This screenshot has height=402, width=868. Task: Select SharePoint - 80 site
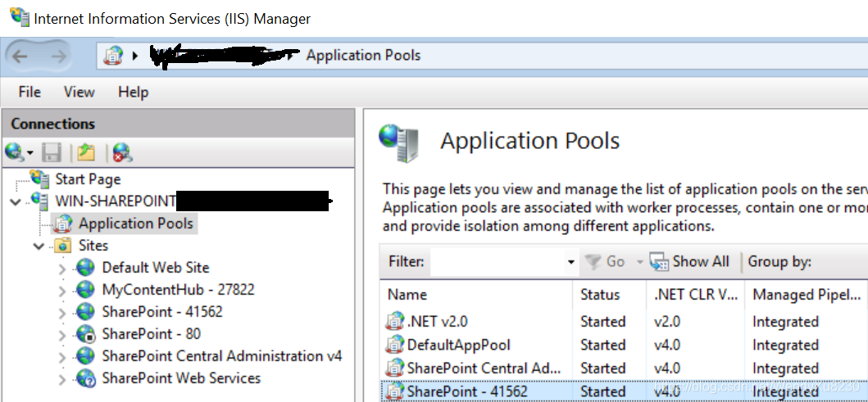[x=151, y=334]
